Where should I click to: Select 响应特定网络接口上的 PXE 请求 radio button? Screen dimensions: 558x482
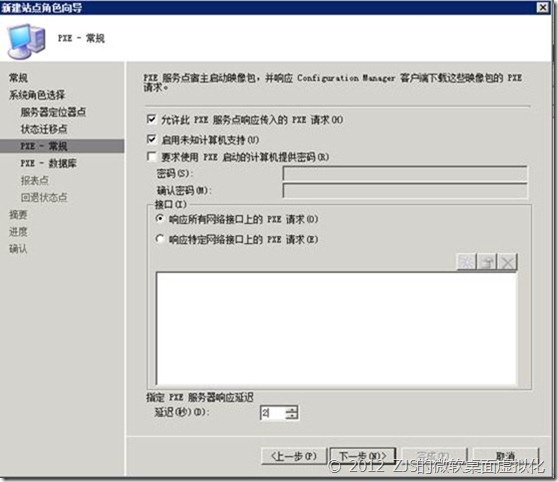point(160,239)
